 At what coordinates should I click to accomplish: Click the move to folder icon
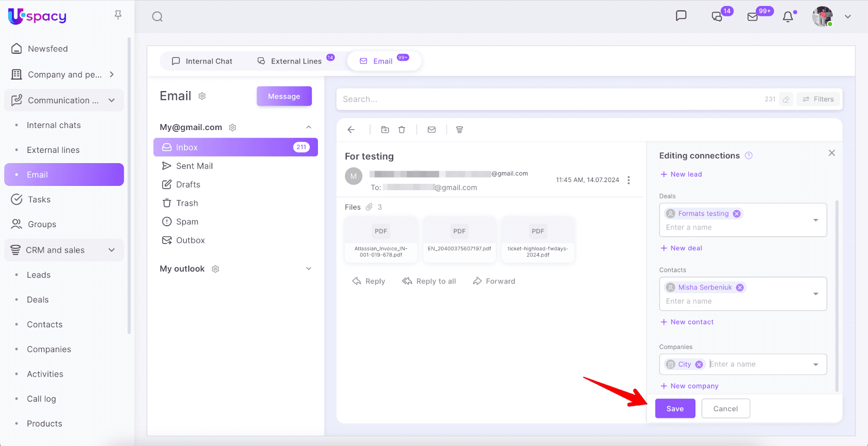click(385, 130)
